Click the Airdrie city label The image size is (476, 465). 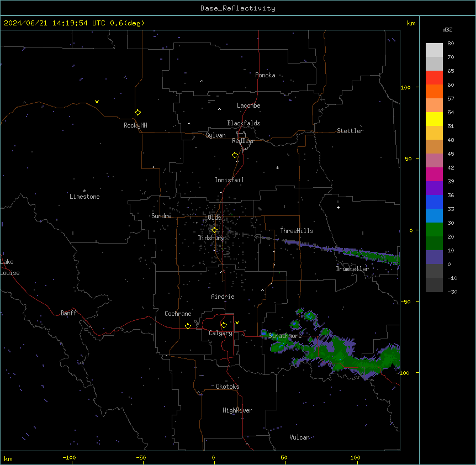pos(223,297)
